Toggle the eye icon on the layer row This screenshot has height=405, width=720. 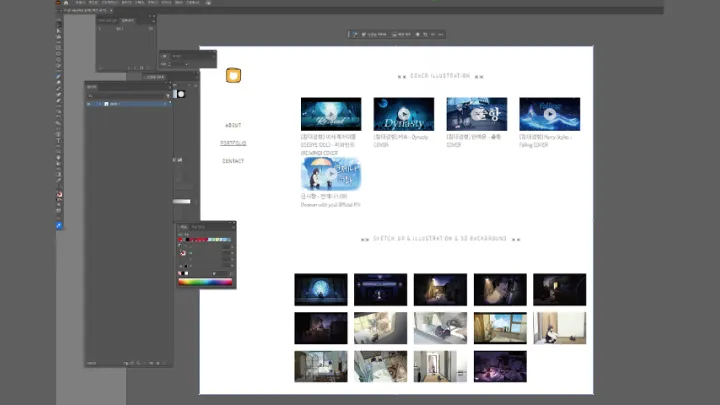[x=89, y=104]
